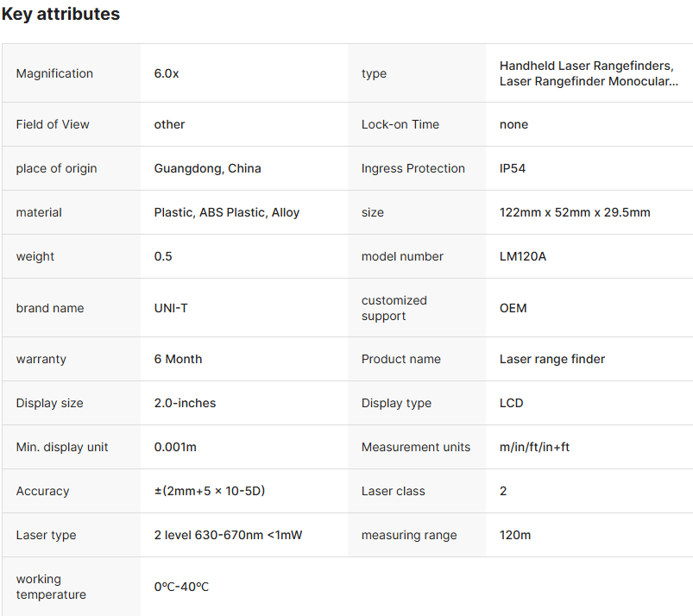Select the measurement units m/in/ft/in+ft value

pos(535,447)
